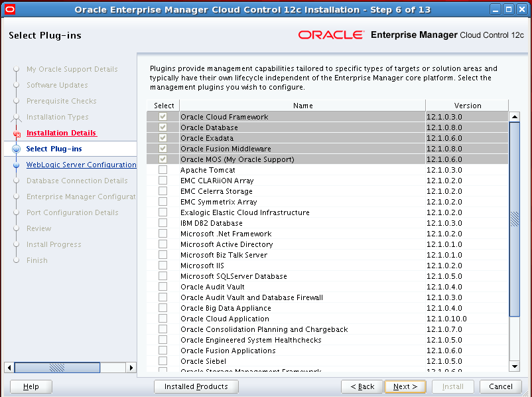Click the sidebar horizontal scrollbar thumb
Screen dimensions: 532x397
pos(57,367)
